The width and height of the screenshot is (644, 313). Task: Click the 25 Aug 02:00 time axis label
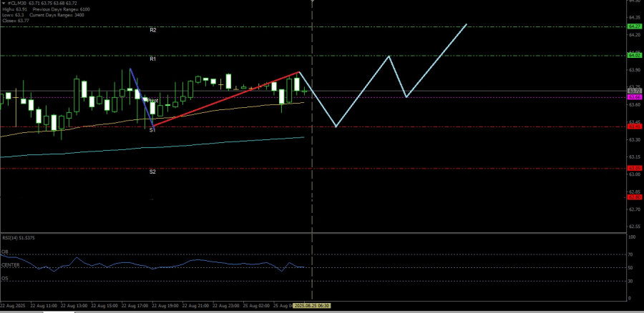(258, 306)
